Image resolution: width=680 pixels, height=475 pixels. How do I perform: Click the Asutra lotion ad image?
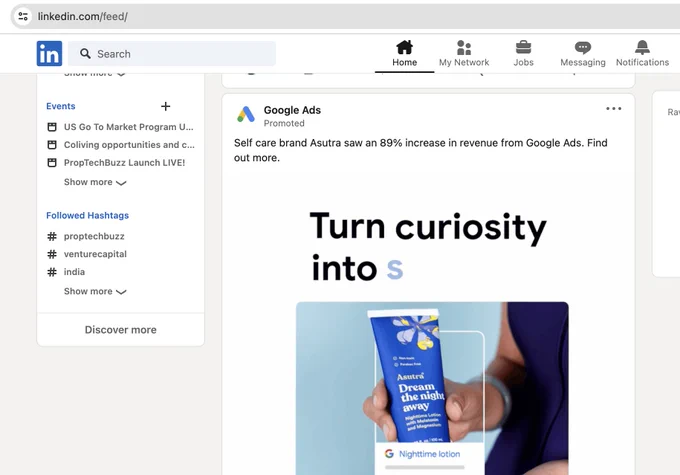point(432,388)
